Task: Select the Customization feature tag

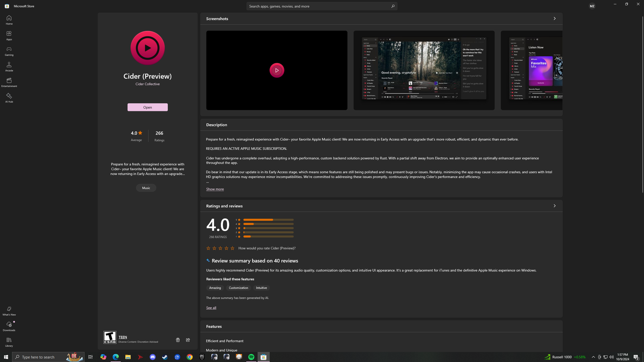Action: (x=238, y=287)
